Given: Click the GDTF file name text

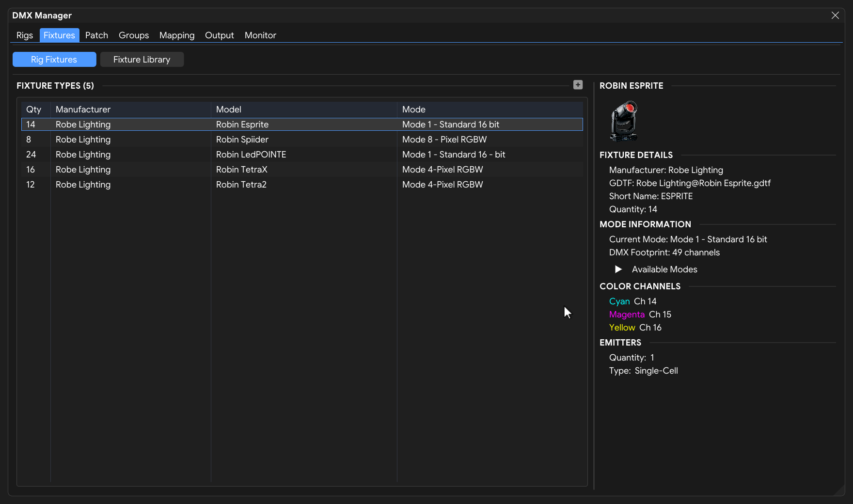Looking at the screenshot, I should pos(690,183).
